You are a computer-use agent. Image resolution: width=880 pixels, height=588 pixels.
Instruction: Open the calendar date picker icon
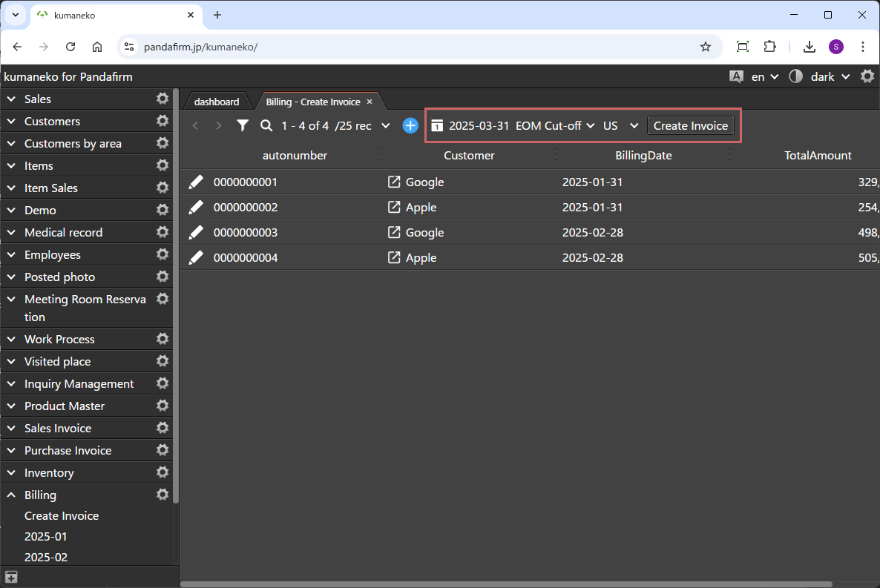(x=437, y=126)
